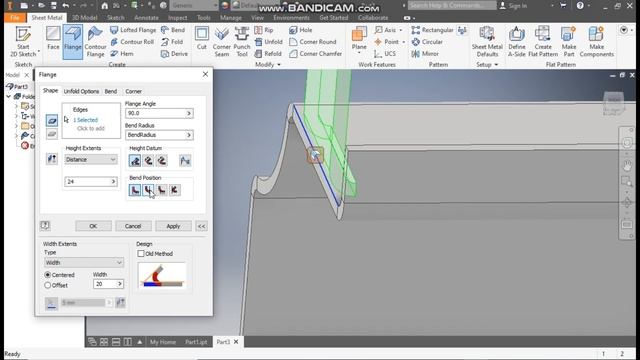640x360 pixels.
Task: Click Make Part tool
Action: (569, 41)
